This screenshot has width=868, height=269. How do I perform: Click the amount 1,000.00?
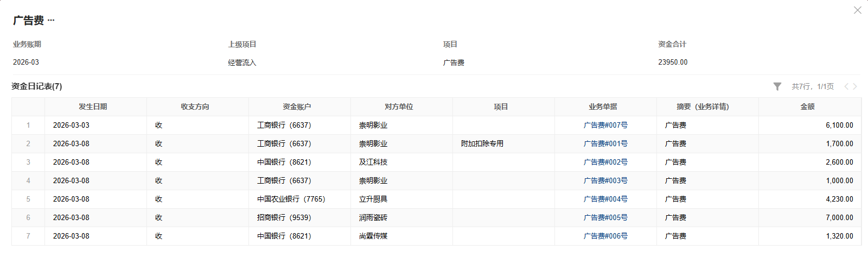tap(839, 180)
